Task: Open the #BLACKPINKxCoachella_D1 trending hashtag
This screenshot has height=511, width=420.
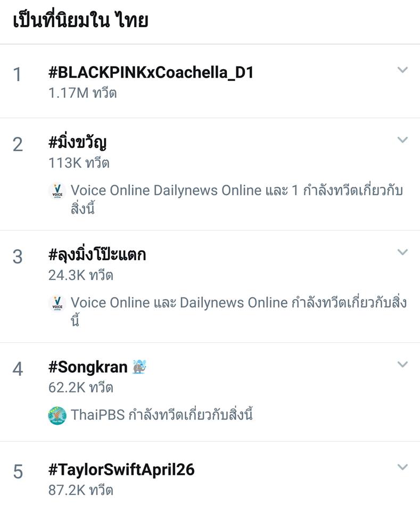Action: coord(151,72)
